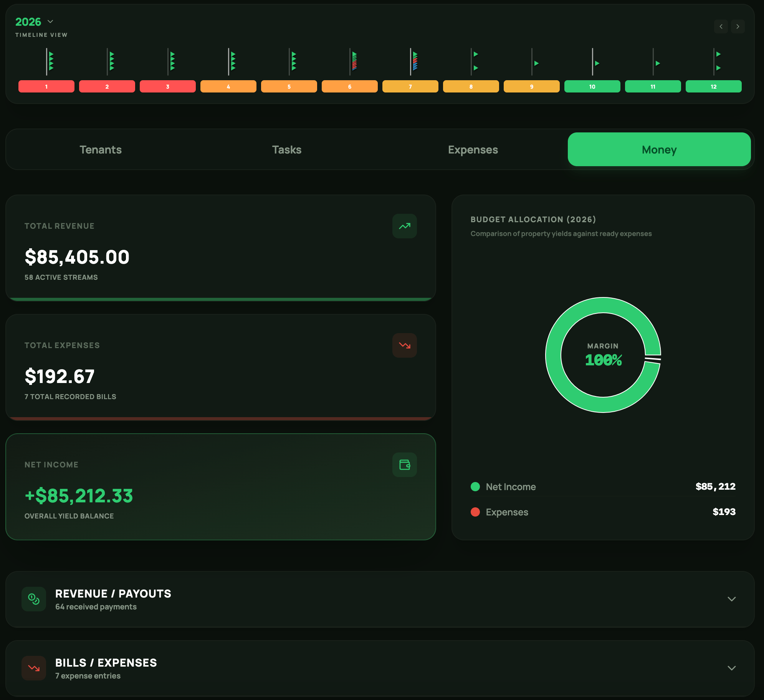Click the revenue trending-up icon
764x700 pixels.
[x=405, y=226]
